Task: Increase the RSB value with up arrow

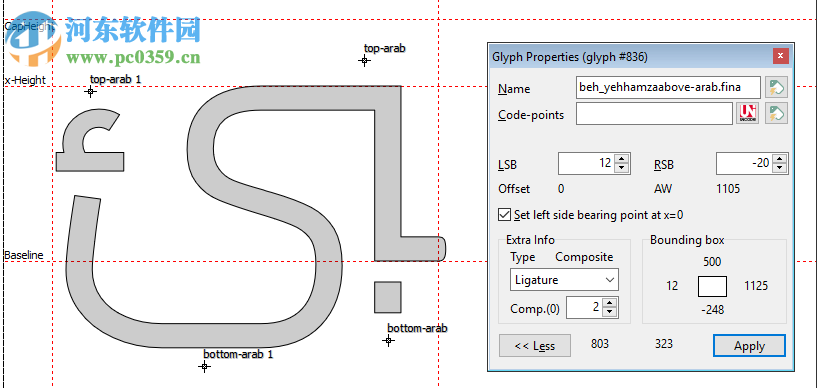Action: [779, 159]
